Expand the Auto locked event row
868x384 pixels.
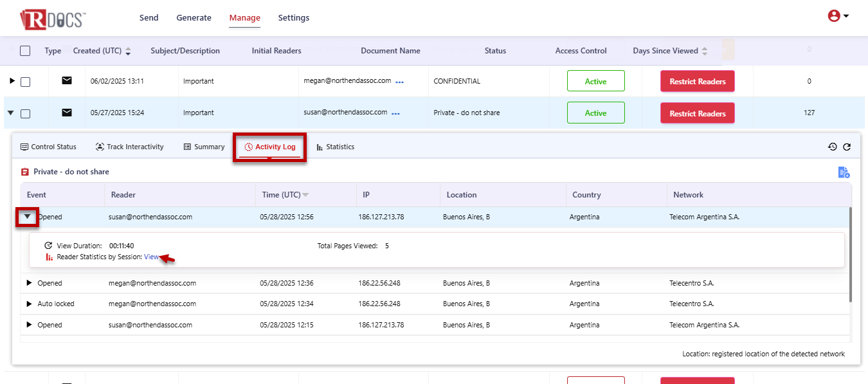pos(29,304)
